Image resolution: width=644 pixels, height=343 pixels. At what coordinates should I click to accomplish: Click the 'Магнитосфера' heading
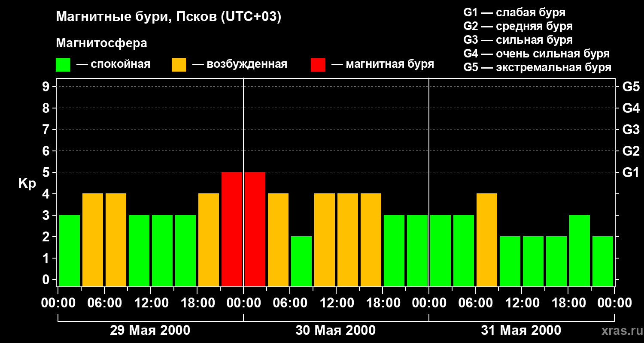tap(101, 43)
